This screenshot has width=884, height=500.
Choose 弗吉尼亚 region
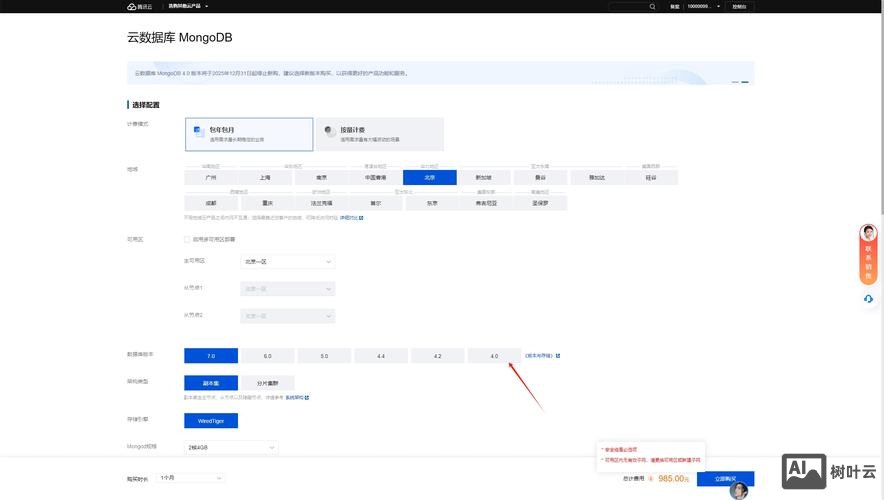click(x=486, y=203)
